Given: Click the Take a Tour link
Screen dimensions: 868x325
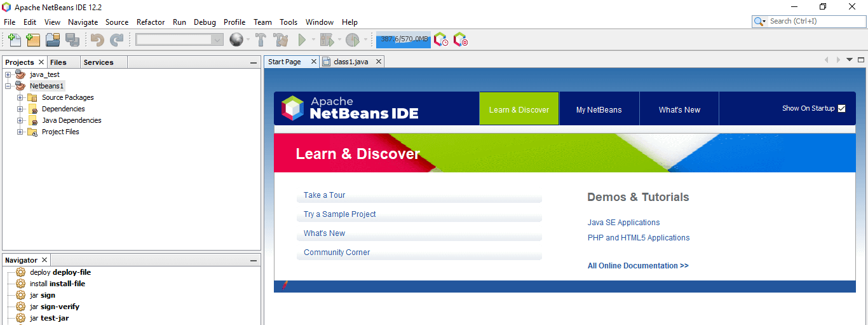Looking at the screenshot, I should [325, 195].
